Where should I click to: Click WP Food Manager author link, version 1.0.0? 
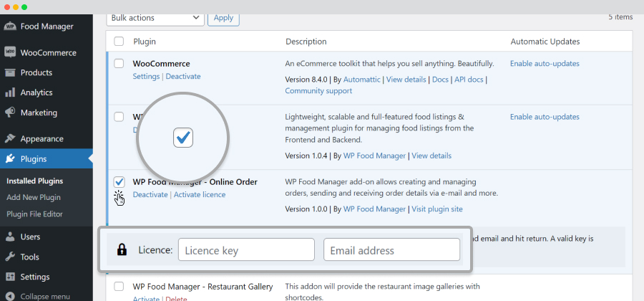(x=374, y=209)
